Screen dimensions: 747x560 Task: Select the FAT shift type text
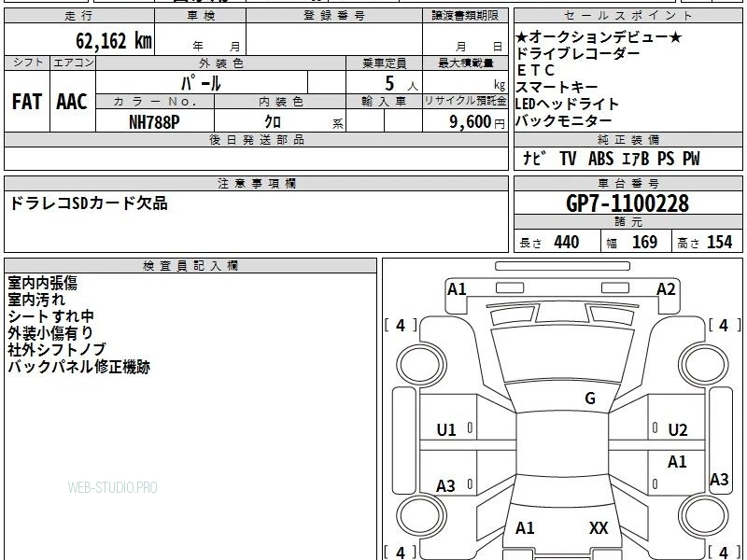(27, 102)
